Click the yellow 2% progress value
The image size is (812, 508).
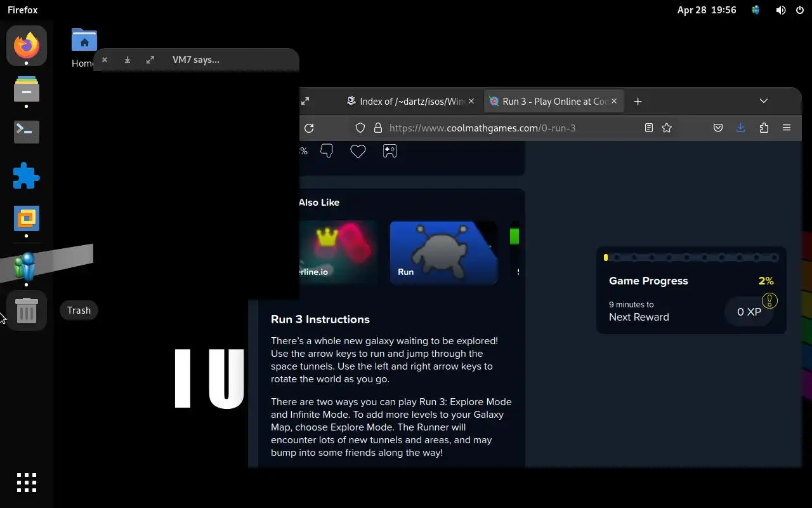[766, 281]
